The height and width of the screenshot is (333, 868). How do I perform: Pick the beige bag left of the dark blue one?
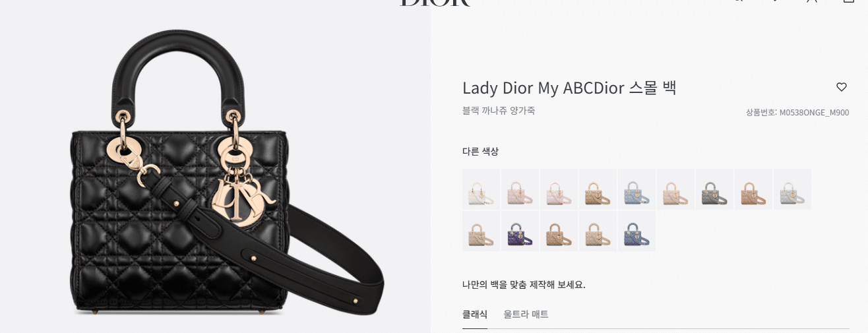598,231
